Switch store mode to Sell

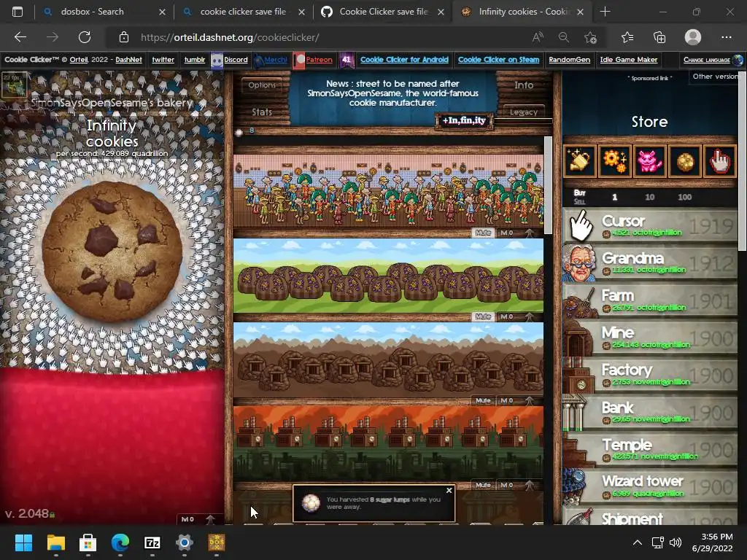(x=580, y=201)
